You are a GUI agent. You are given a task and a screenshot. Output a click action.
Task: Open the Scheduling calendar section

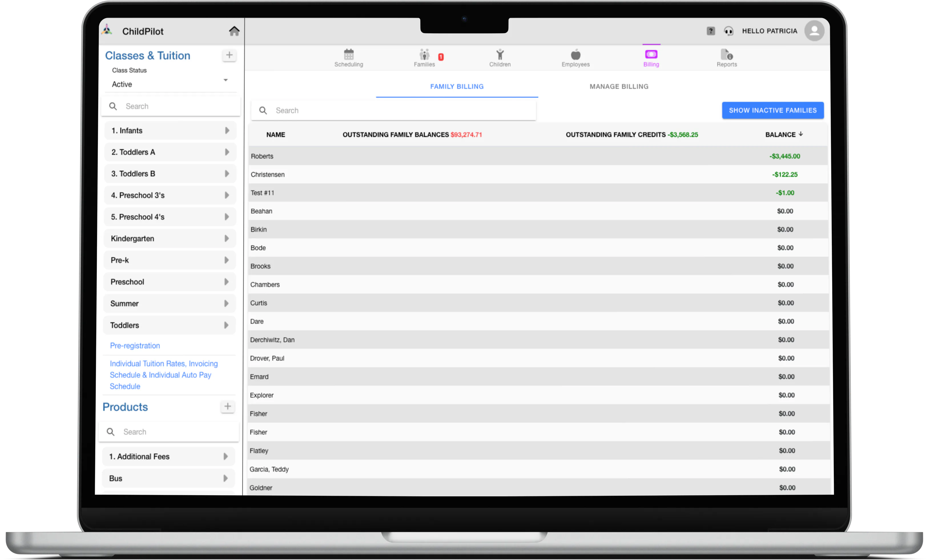click(349, 58)
